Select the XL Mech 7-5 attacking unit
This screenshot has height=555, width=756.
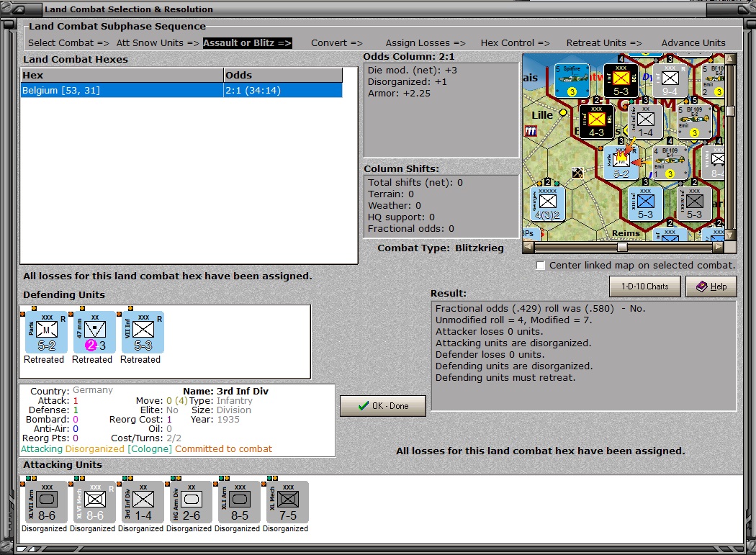tap(287, 502)
